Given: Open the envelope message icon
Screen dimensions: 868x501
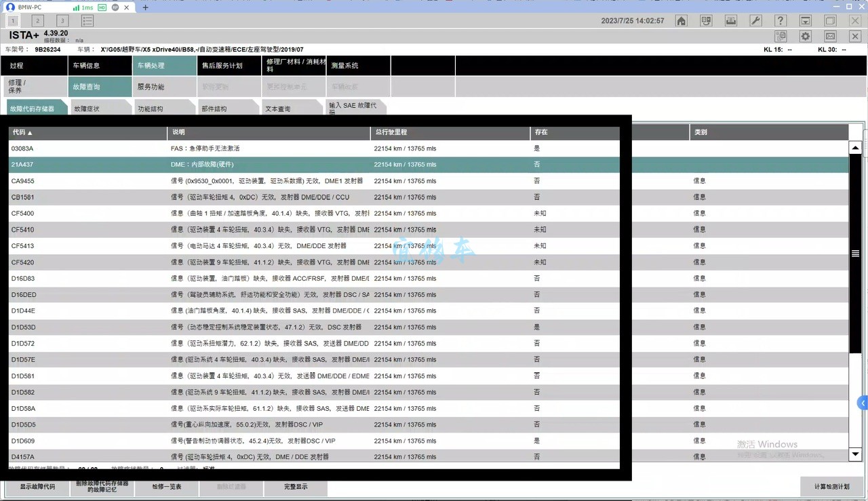Looking at the screenshot, I should tap(830, 37).
